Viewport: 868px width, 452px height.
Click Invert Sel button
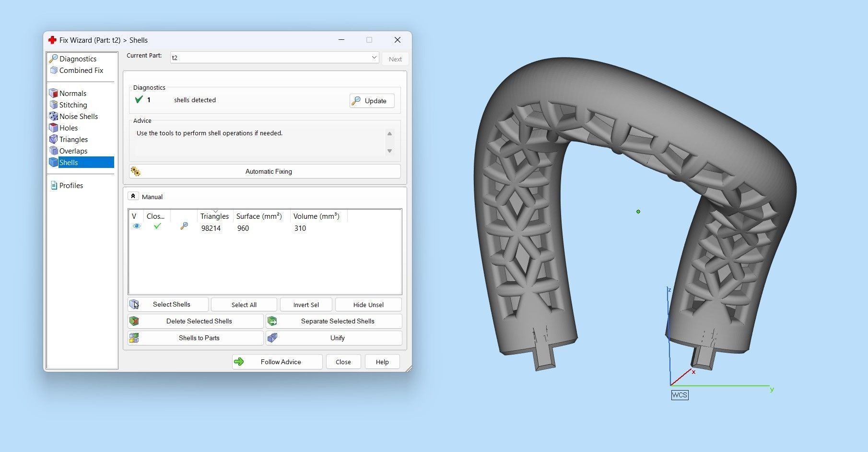point(306,305)
